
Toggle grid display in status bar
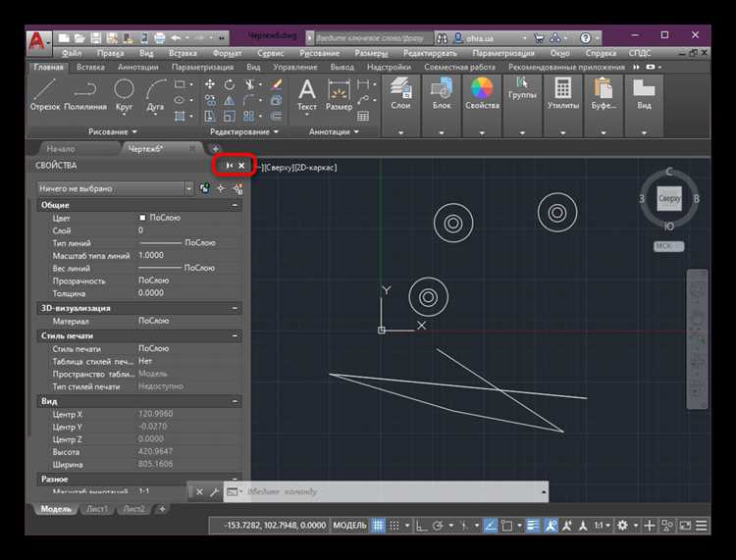pos(377,526)
